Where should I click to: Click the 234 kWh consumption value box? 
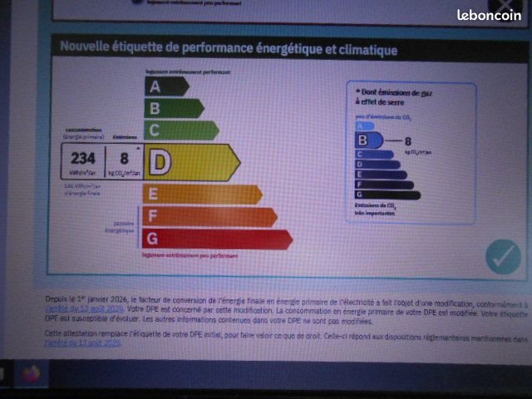[x=82, y=162]
